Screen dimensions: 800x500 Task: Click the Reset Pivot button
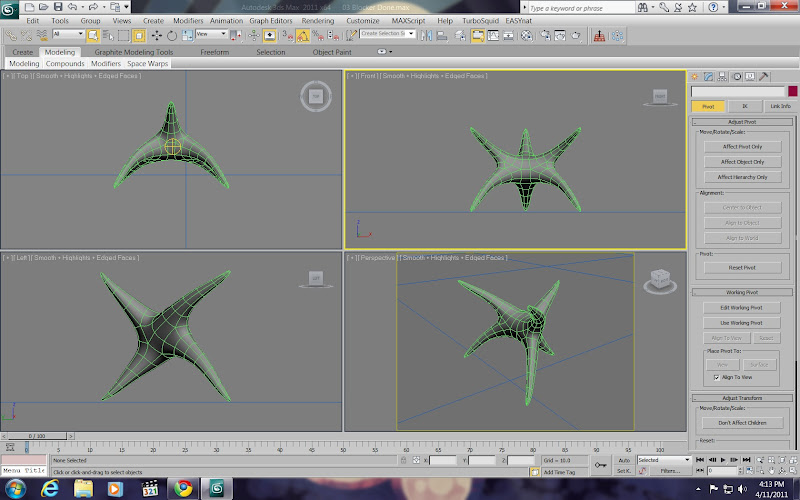[742, 267]
